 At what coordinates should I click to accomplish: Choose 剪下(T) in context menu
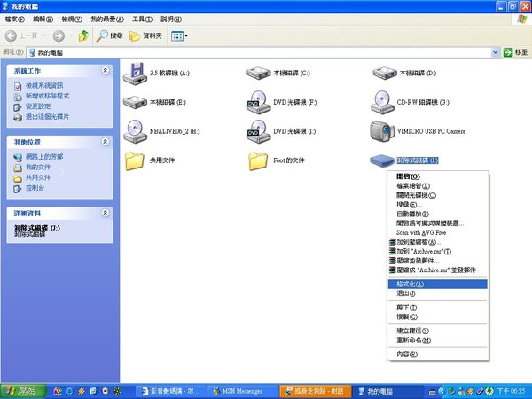437,308
